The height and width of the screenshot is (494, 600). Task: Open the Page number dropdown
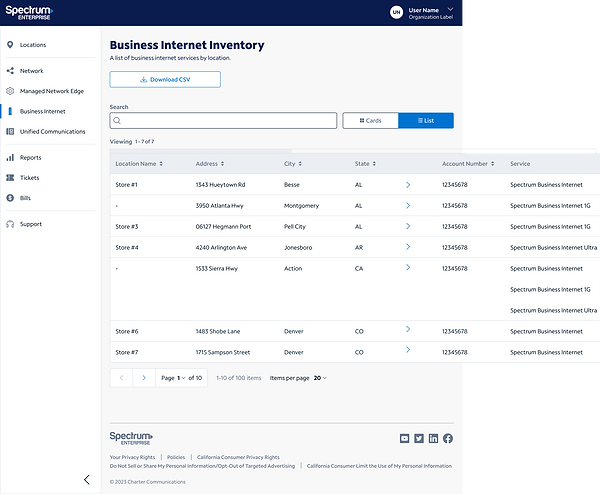coord(181,378)
